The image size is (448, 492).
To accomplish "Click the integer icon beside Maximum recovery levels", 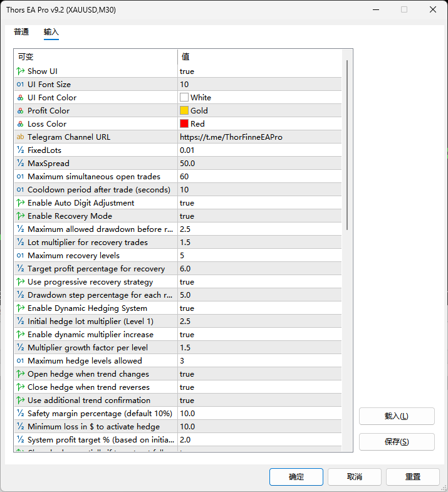I will 21,256.
